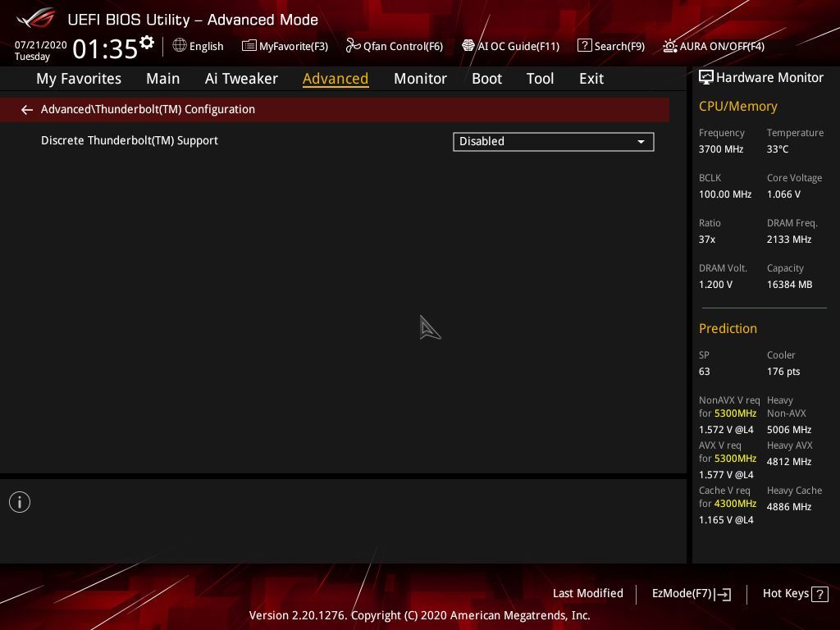
Task: Click the 16384 MB capacity value
Action: click(x=789, y=285)
